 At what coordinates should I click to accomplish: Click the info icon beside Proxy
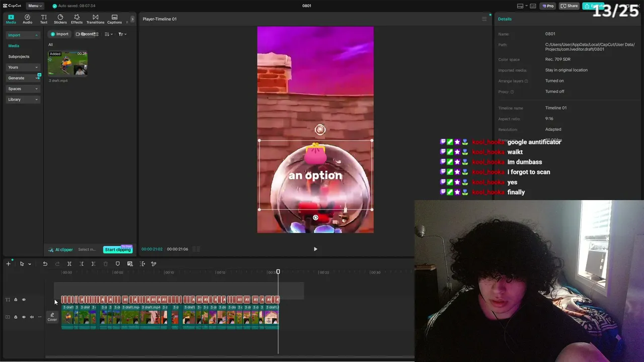512,92
